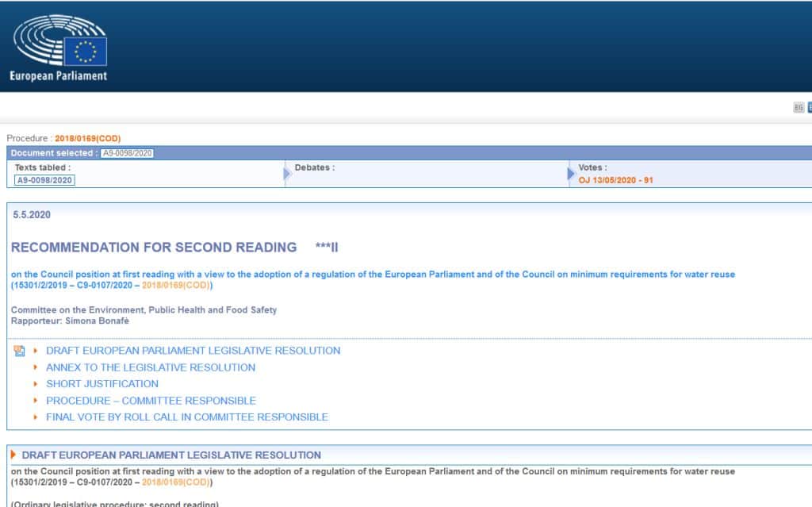Go to Annex to the Legislative Resolution
812x507 pixels.
click(151, 367)
